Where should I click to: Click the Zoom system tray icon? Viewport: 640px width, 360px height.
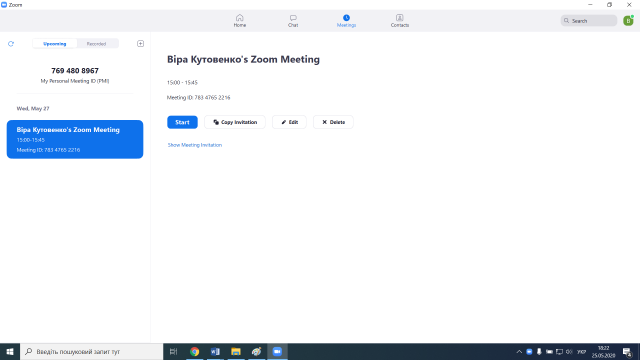click(x=529, y=351)
